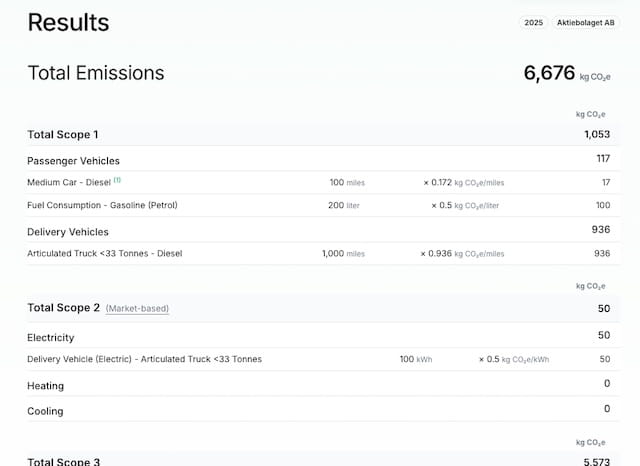Image resolution: width=640 pixels, height=466 pixels.
Task: Select the 1,000 miles quantity
Action: pyautogui.click(x=343, y=253)
